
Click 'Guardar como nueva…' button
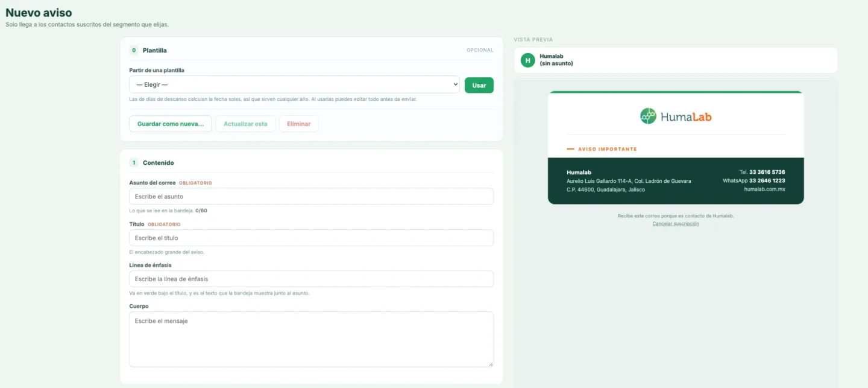click(x=171, y=124)
